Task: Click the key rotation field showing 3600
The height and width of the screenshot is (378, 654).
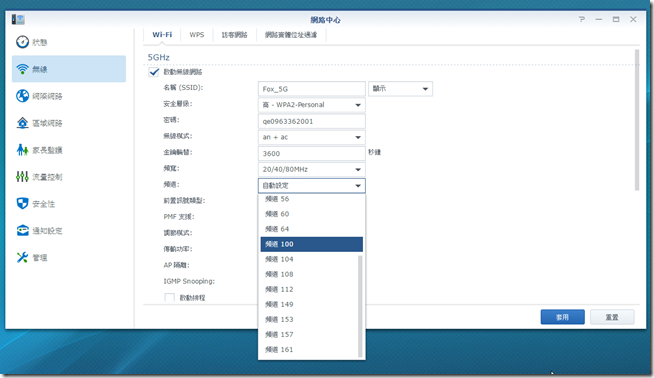Action: click(x=312, y=154)
